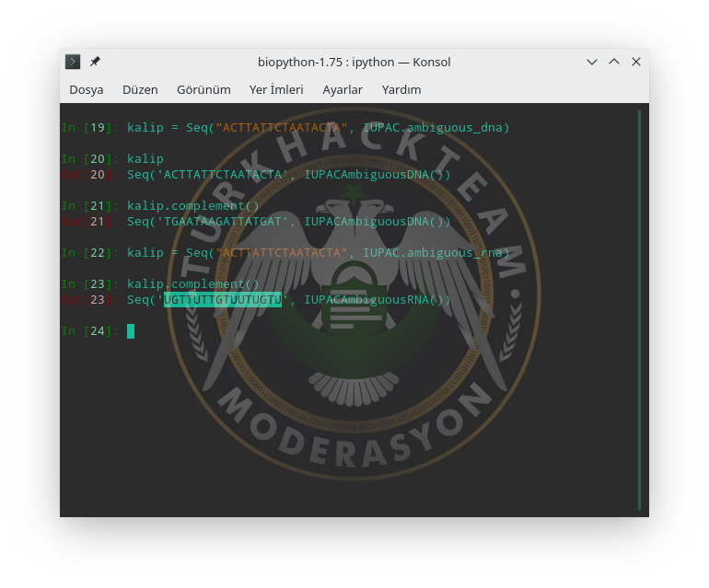This screenshot has width=709, height=588.
Task: Toggle the pin window icon
Action: [95, 62]
